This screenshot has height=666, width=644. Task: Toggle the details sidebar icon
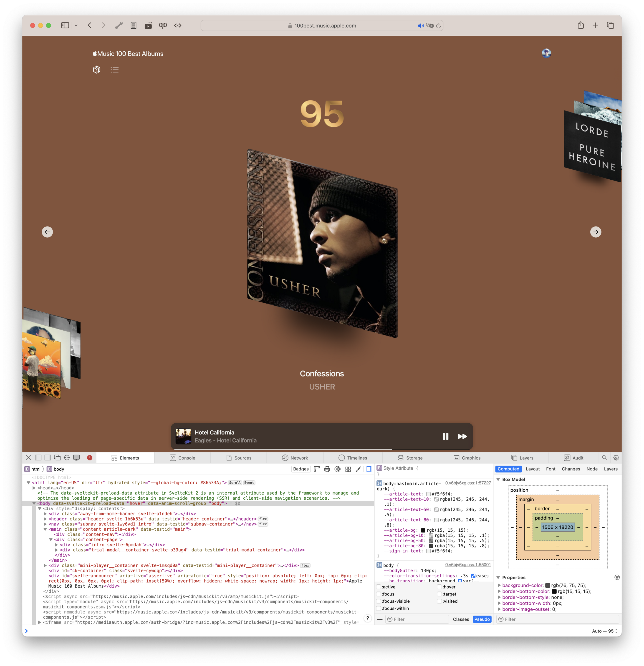pos(369,469)
